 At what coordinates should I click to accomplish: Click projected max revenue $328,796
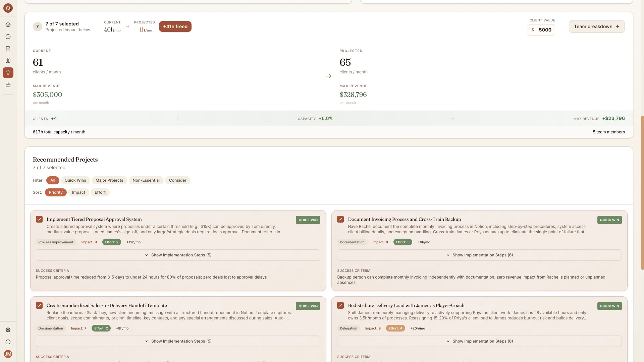(353, 95)
